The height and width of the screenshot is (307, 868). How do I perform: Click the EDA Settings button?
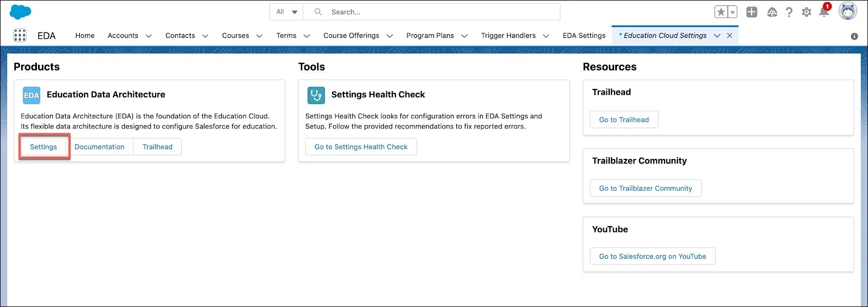tap(43, 147)
